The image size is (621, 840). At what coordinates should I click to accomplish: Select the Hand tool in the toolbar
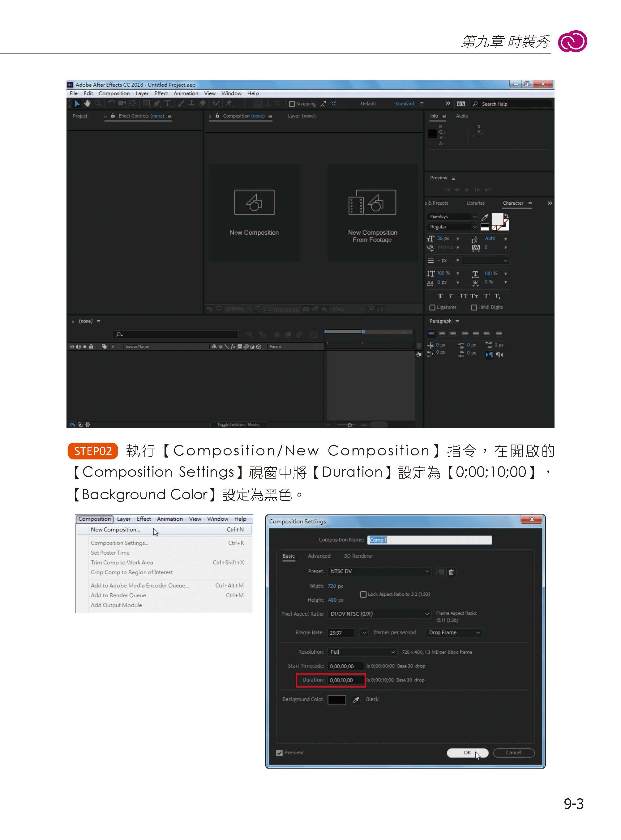pos(87,103)
